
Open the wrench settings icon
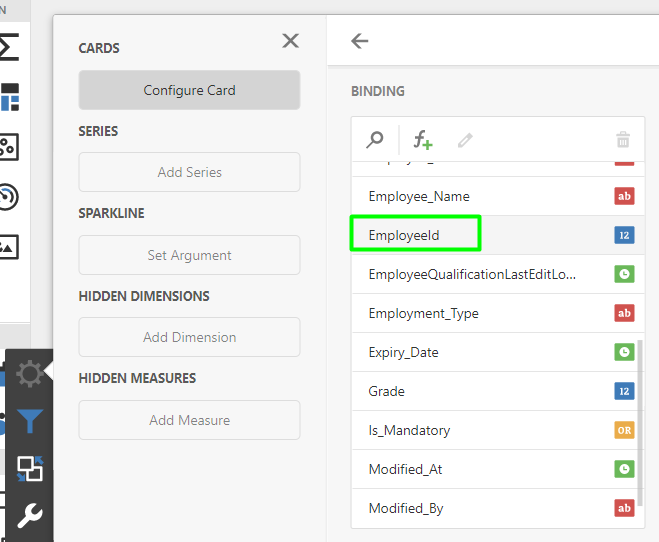click(29, 516)
